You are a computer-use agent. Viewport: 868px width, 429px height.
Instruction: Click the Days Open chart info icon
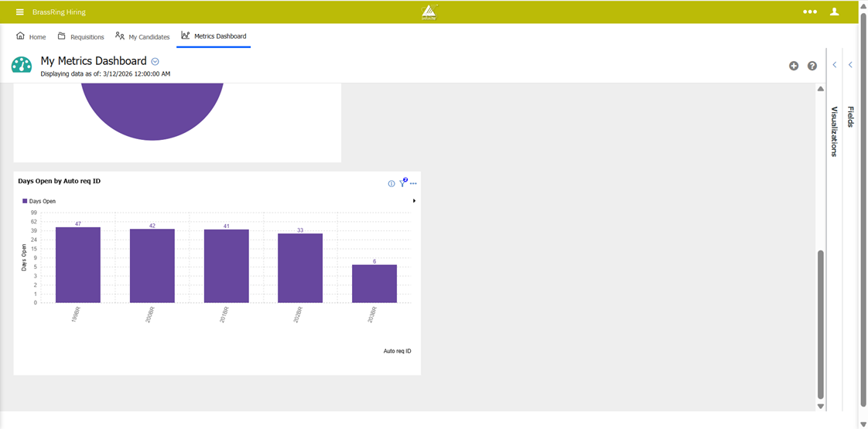pyautogui.click(x=391, y=184)
